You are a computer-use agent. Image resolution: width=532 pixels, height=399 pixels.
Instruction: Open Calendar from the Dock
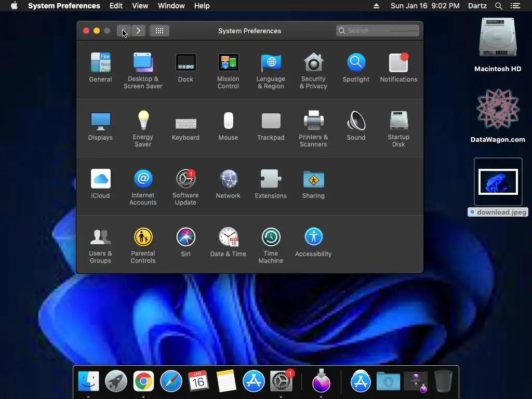tap(198, 381)
